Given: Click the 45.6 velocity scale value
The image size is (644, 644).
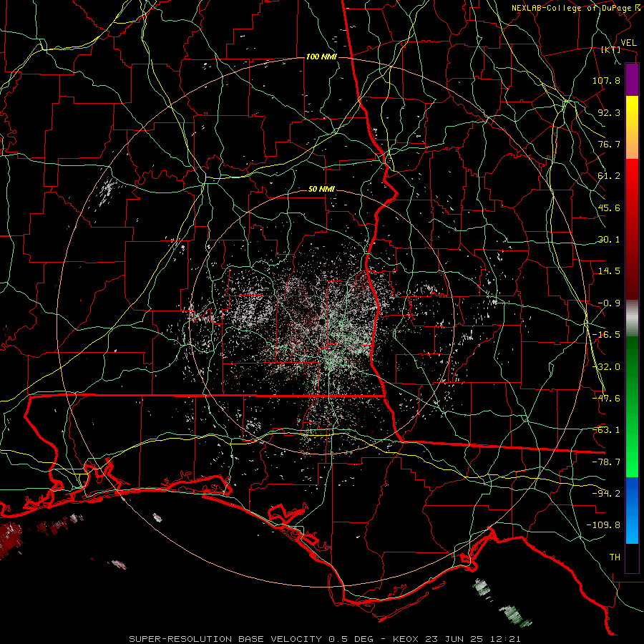Looking at the screenshot, I should click(609, 208).
